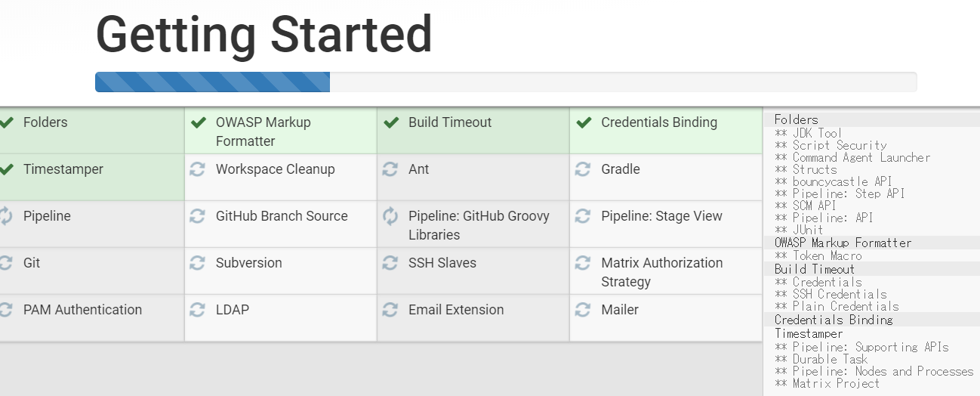Screen dimensions: 980x396
Task: Click the Pipeline: Stage View label
Action: 661,216
